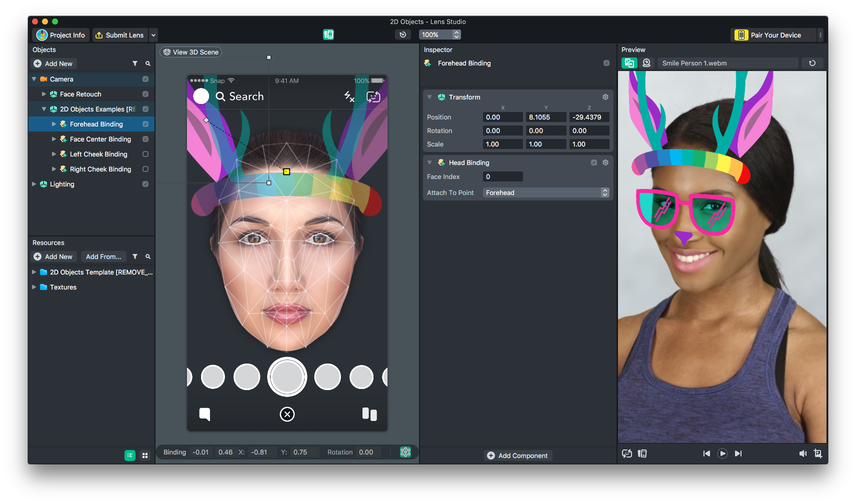Toggle visibility of Face Retouch

click(145, 94)
